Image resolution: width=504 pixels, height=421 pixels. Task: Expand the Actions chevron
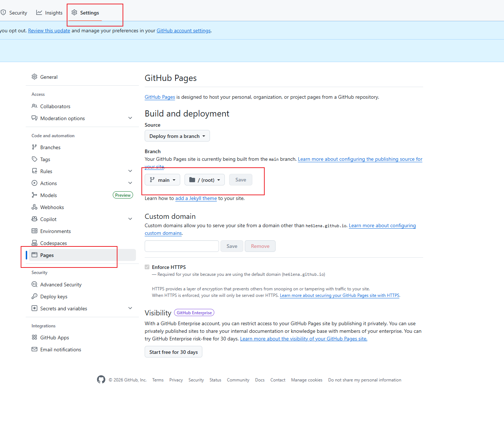[x=130, y=183]
